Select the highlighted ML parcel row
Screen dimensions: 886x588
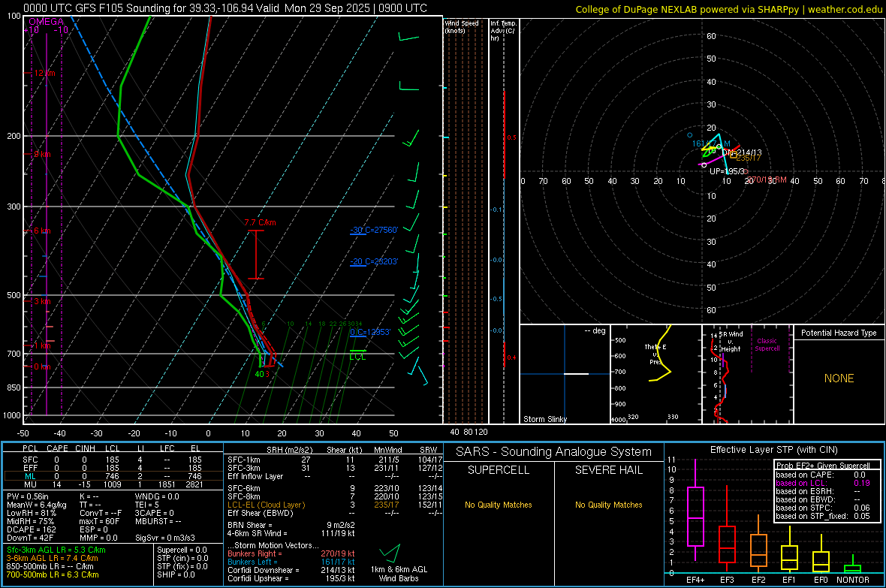click(113, 476)
